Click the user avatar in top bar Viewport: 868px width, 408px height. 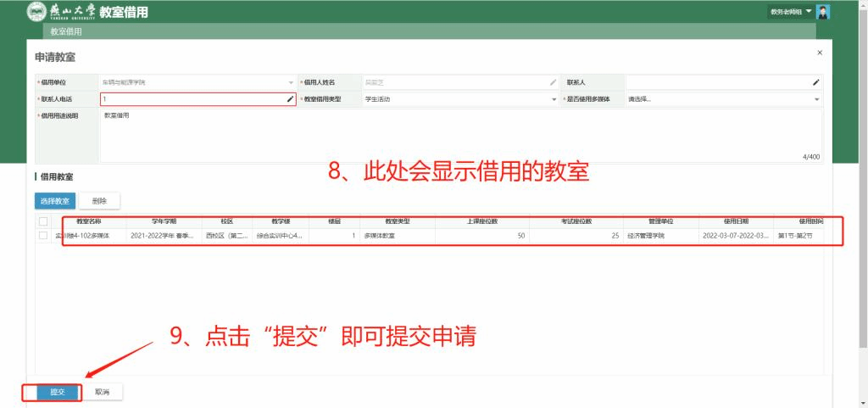click(x=823, y=12)
